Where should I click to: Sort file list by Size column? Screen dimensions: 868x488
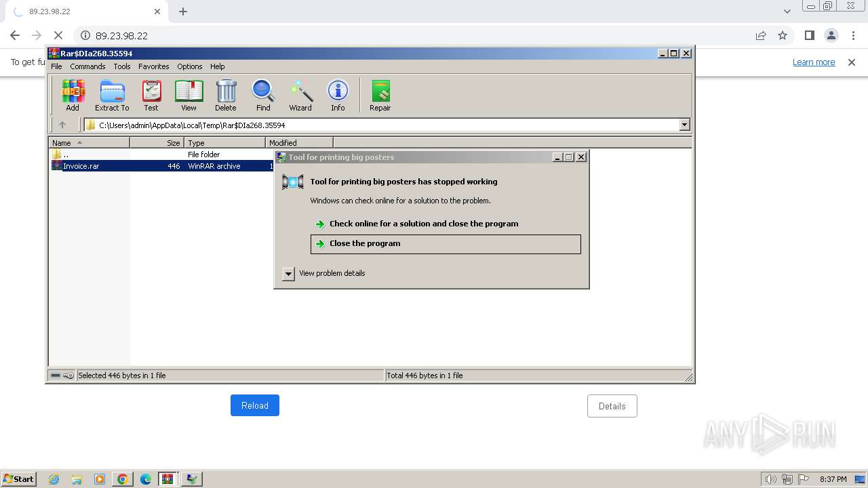157,142
